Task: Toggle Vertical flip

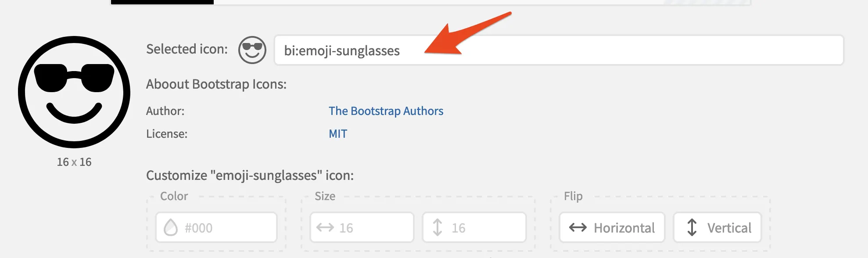Action: (x=717, y=228)
